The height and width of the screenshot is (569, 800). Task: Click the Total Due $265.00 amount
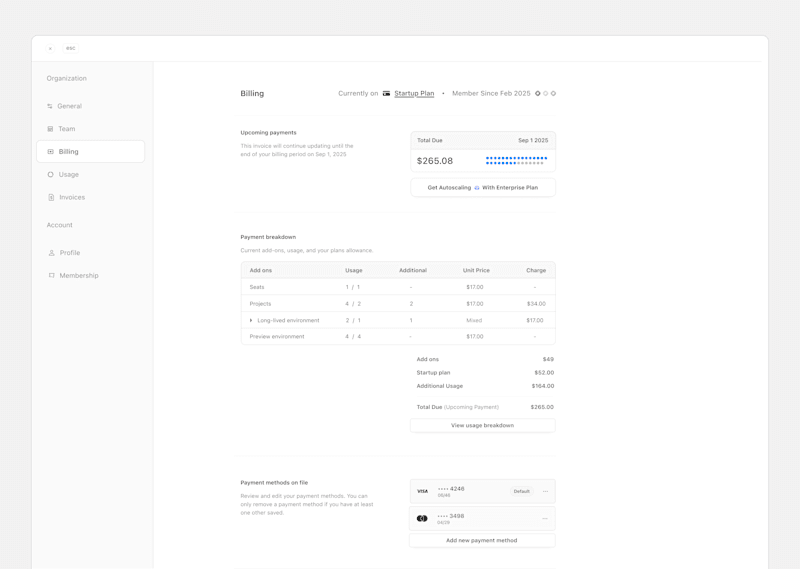coord(542,407)
